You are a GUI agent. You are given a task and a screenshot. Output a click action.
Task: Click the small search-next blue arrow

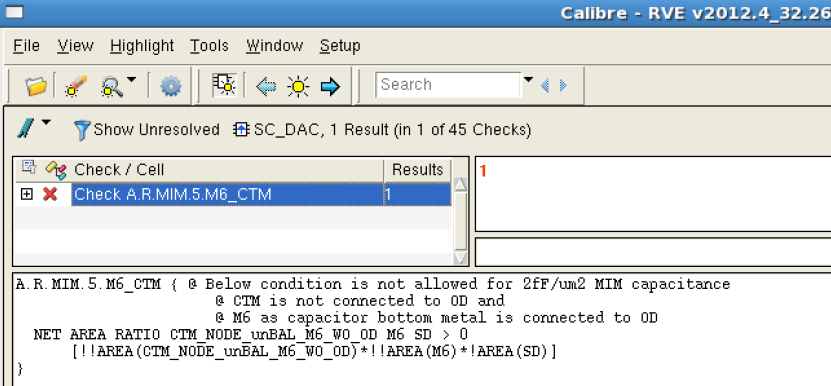[x=563, y=85]
